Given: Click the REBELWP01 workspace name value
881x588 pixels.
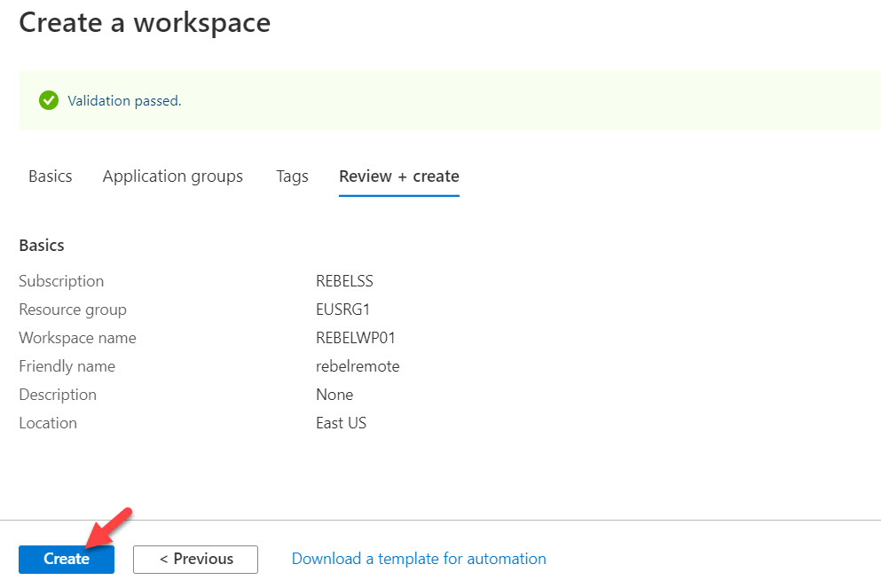Looking at the screenshot, I should point(356,338).
